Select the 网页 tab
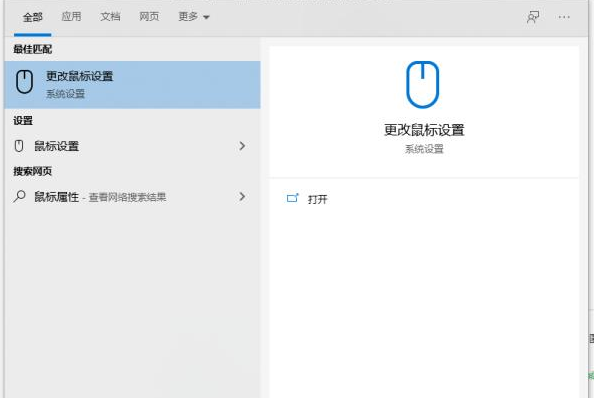 (x=149, y=17)
